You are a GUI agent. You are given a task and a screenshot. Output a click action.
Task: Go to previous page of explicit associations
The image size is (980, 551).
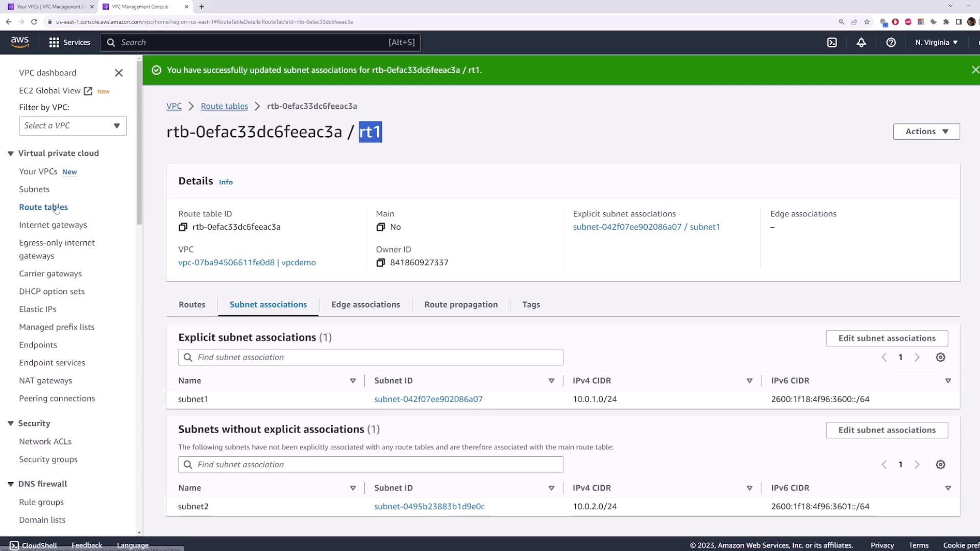884,358
